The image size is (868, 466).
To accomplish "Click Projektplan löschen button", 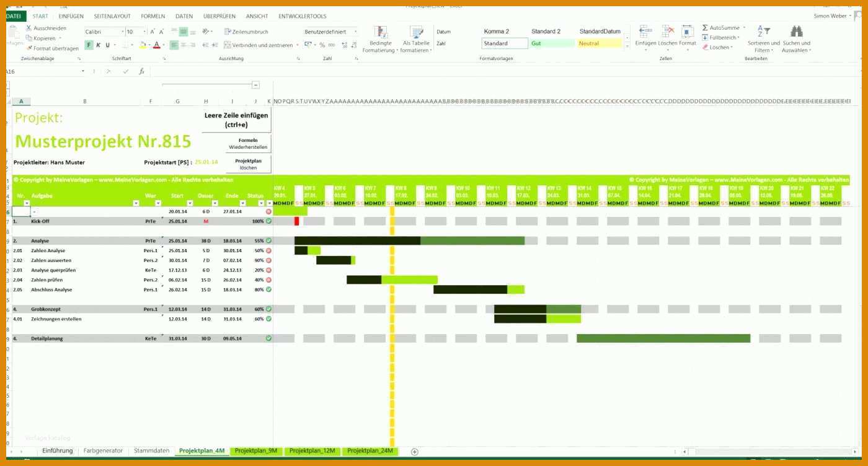I will pyautogui.click(x=248, y=164).
